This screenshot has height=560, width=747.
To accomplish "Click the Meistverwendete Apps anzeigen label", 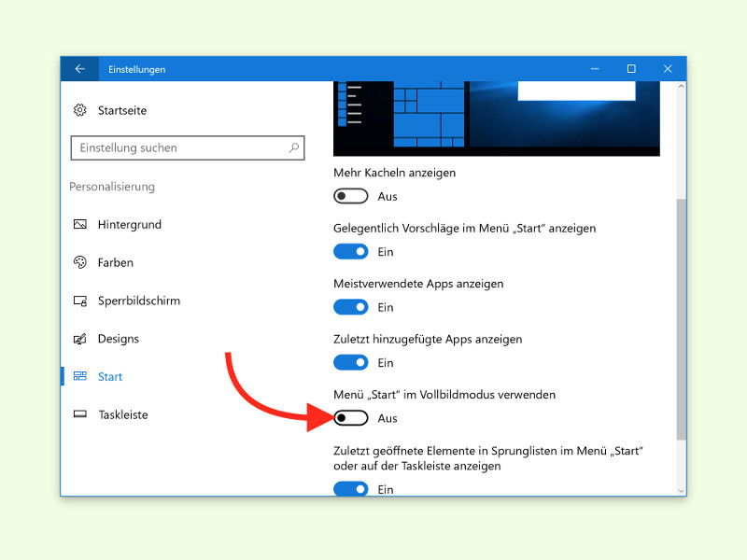I will point(418,284).
